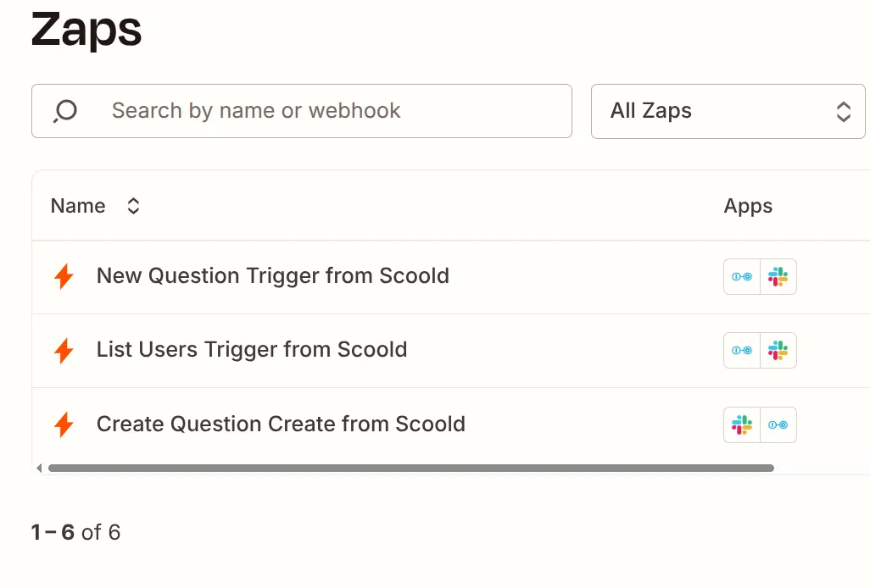
Task: Click the lightning icon beside List Users Trigger
Action: (63, 349)
